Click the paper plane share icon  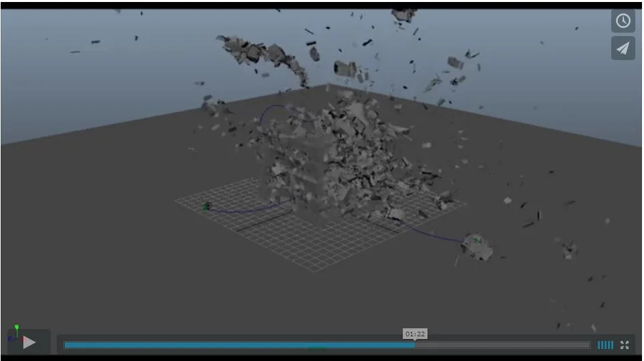[x=623, y=49]
